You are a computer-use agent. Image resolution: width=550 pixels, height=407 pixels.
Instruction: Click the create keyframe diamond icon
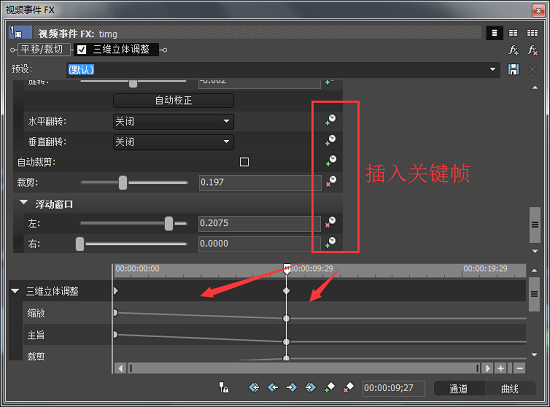point(329,387)
